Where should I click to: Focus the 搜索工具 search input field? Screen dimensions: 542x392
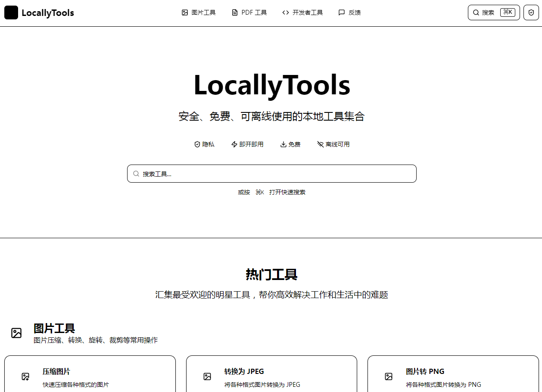276,174
